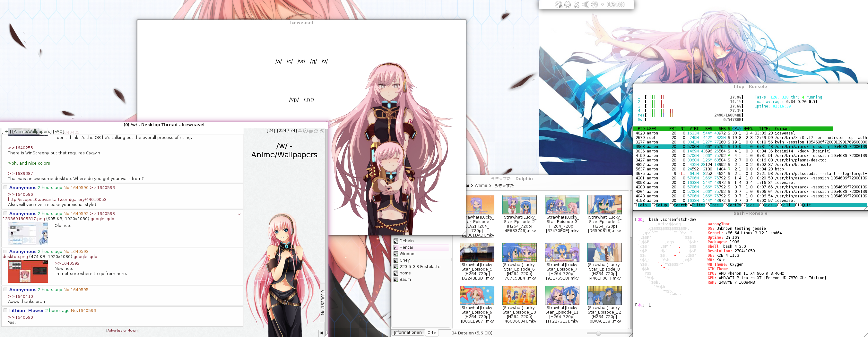Screen dimensions: 868x337
Task: Open the /w/ board link in Iceweasel
Action: pyautogui.click(x=301, y=61)
